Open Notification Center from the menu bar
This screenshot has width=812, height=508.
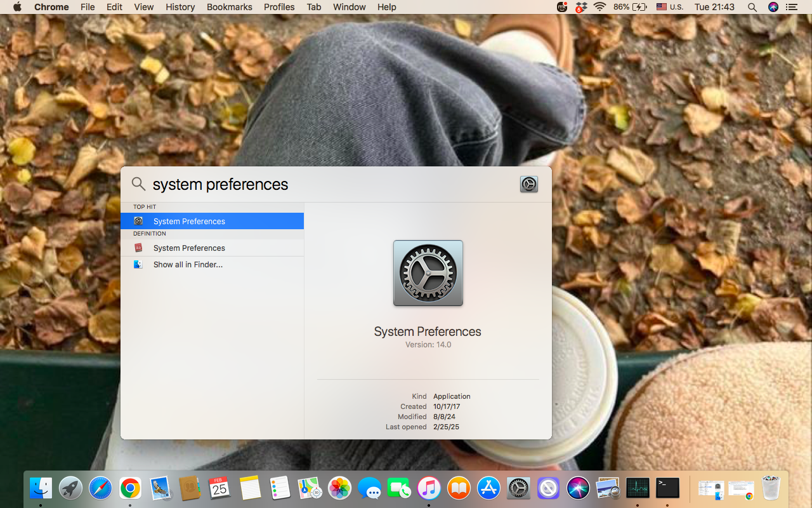tap(791, 7)
